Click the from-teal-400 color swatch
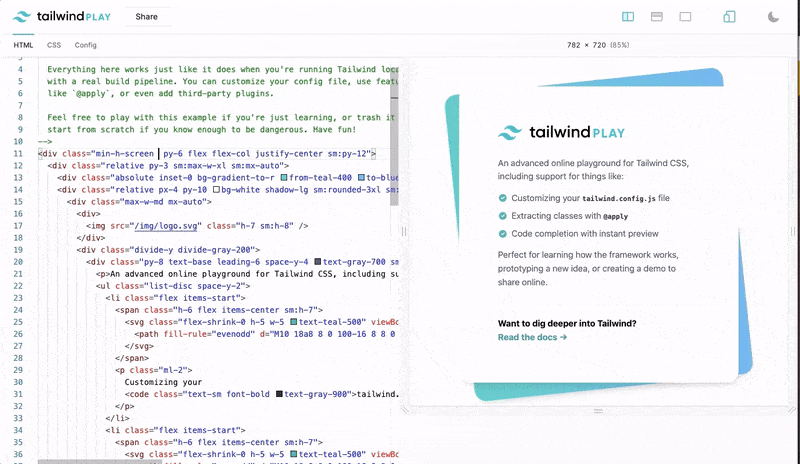This screenshot has width=800, height=464. 284,178
